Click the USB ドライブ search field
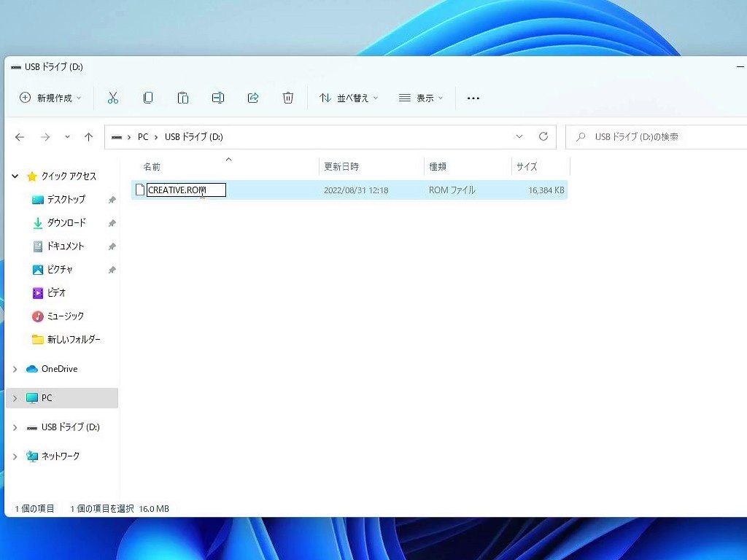Image resolution: width=747 pixels, height=560 pixels. (657, 137)
